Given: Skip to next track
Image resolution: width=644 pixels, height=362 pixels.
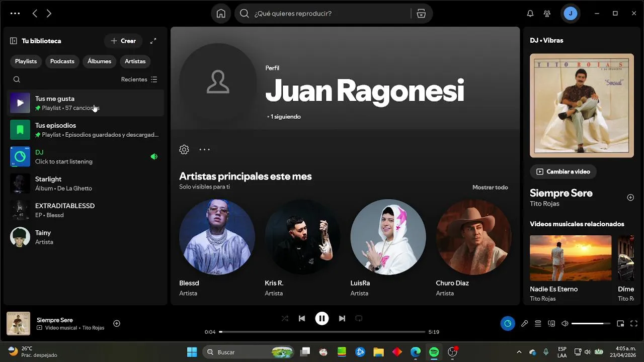Looking at the screenshot, I should coord(342,318).
